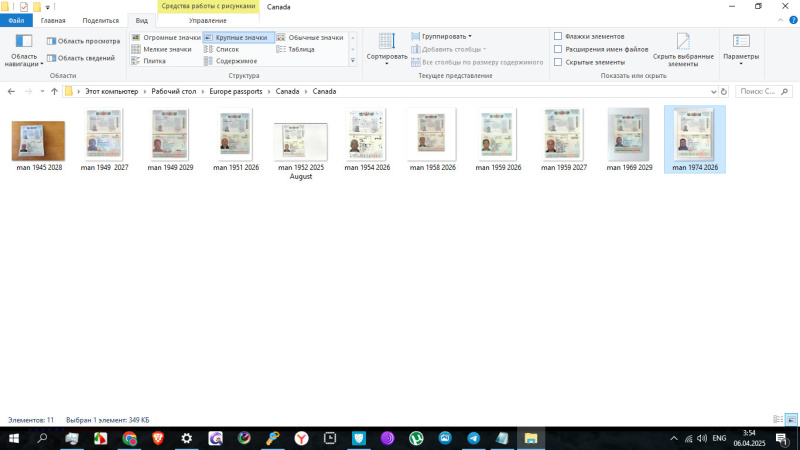Click the Up arrow to parent folder
This screenshot has width=800, height=450.
pyautogui.click(x=53, y=91)
